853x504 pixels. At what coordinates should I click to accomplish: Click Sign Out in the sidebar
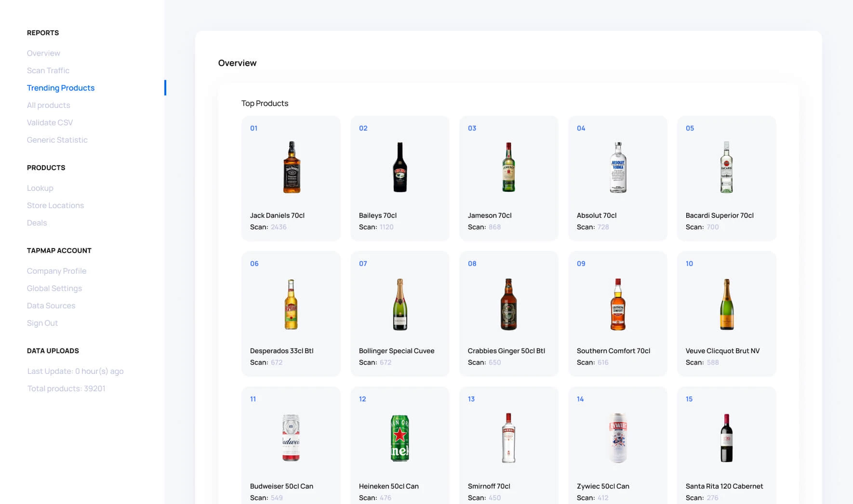tap(42, 323)
